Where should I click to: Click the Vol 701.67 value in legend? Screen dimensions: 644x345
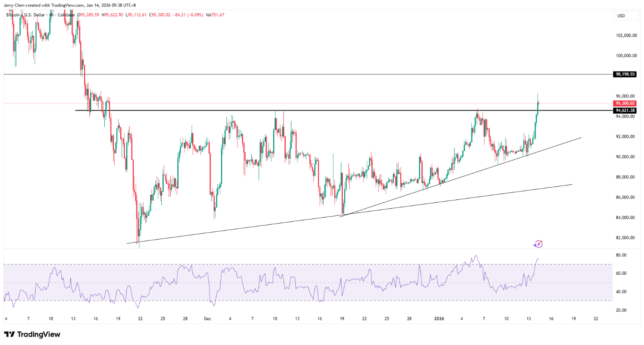point(216,15)
